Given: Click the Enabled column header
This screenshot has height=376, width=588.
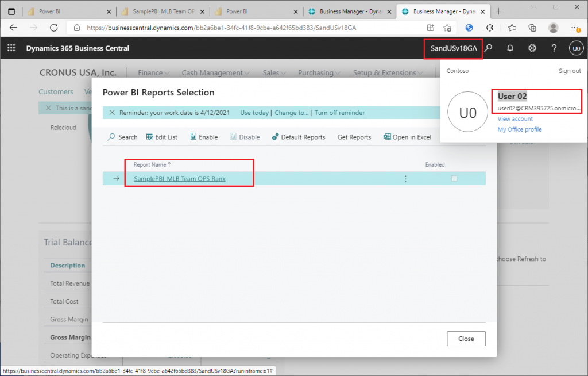Looking at the screenshot, I should point(435,164).
